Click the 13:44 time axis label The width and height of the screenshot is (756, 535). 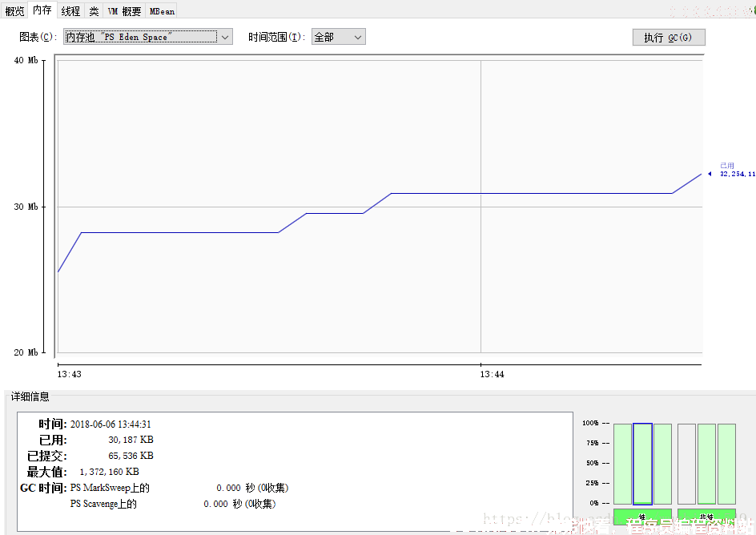492,374
